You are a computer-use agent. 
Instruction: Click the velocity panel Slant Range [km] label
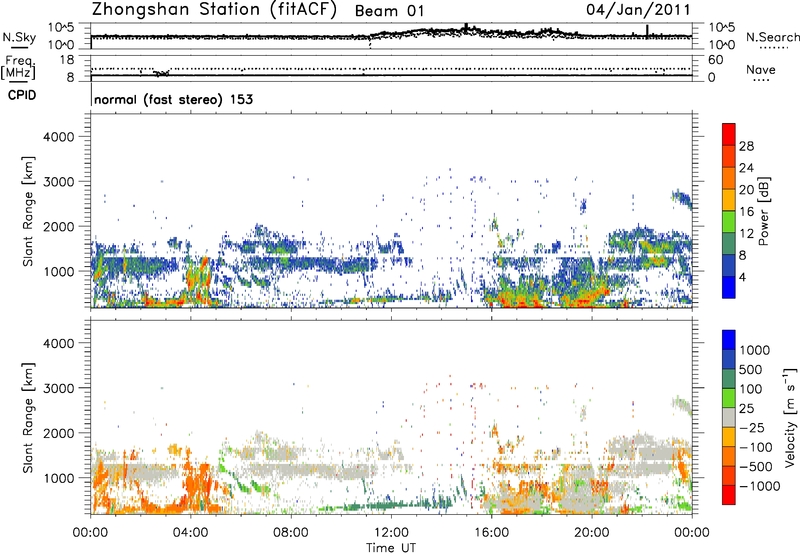tap(28, 417)
